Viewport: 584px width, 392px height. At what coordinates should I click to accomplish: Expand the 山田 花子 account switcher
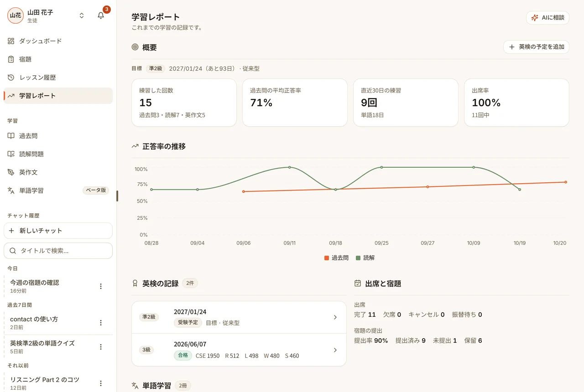tap(82, 15)
